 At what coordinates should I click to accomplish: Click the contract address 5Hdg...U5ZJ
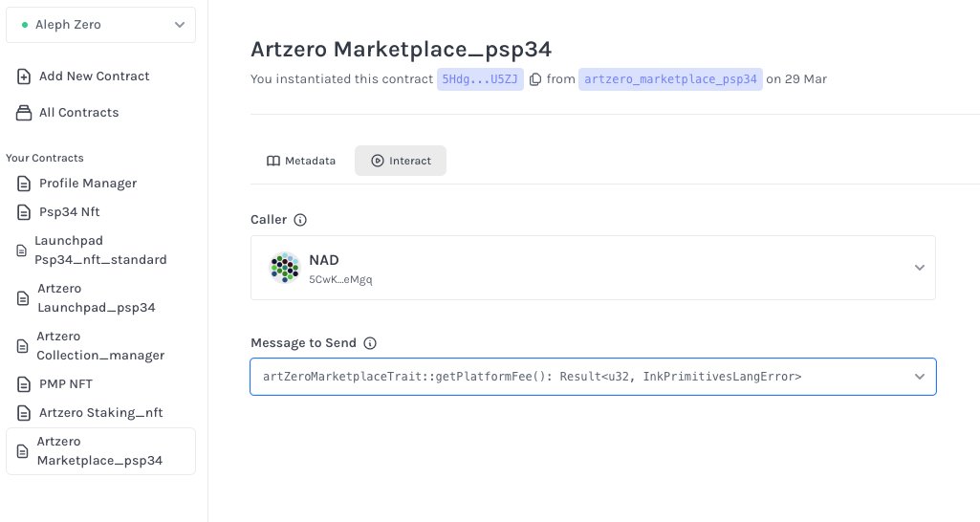(x=480, y=79)
